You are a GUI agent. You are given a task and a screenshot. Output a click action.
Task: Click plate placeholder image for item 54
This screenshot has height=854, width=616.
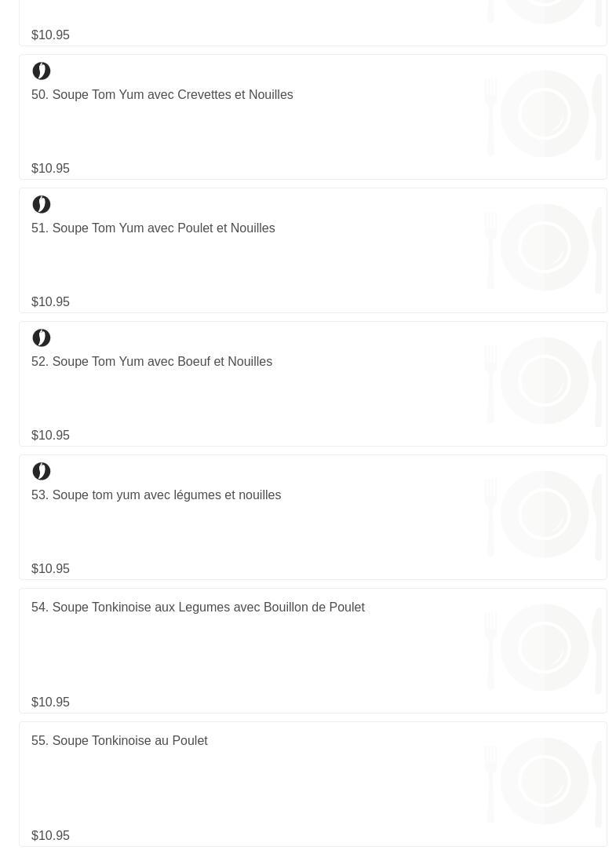tap(544, 648)
